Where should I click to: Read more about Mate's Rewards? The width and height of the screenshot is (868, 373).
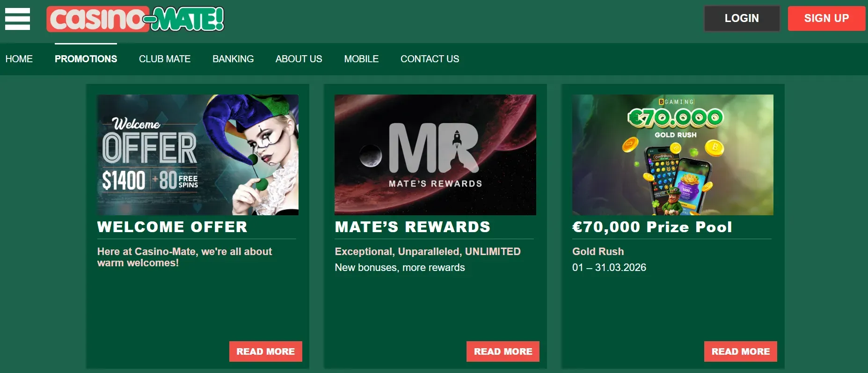click(503, 351)
